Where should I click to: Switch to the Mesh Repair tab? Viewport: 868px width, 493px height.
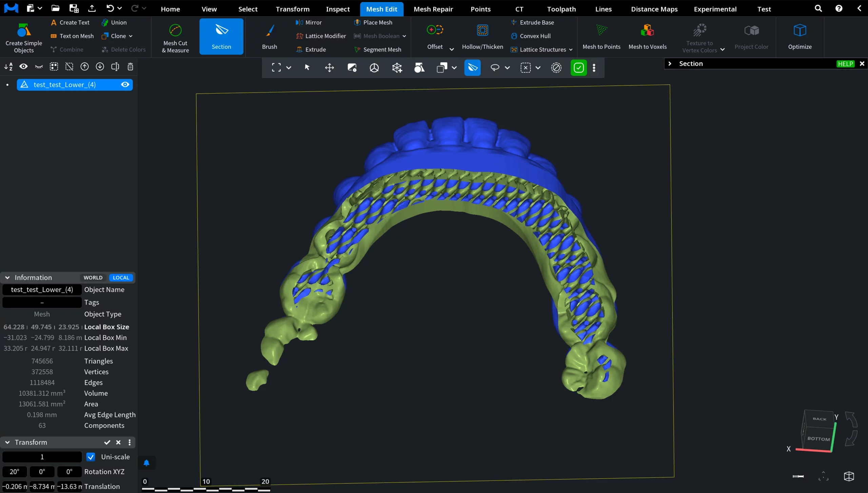click(433, 9)
